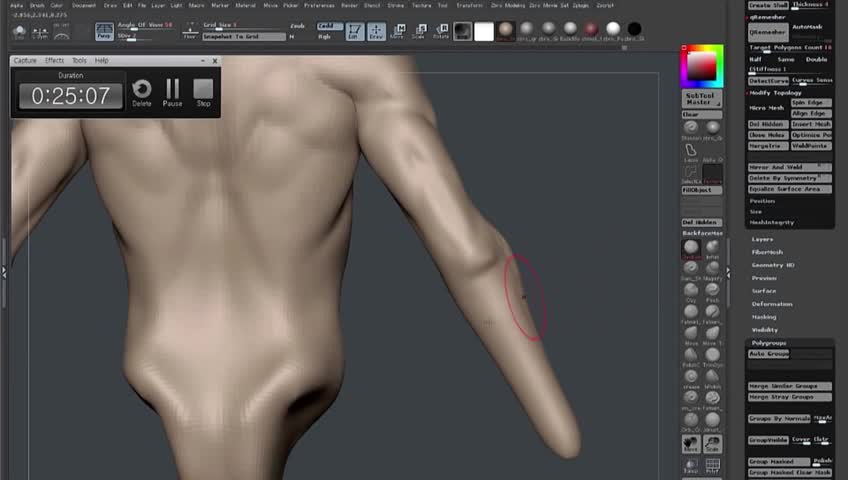The height and width of the screenshot is (480, 848).
Task: Toggle the Half polygon count option
Action: (x=756, y=59)
